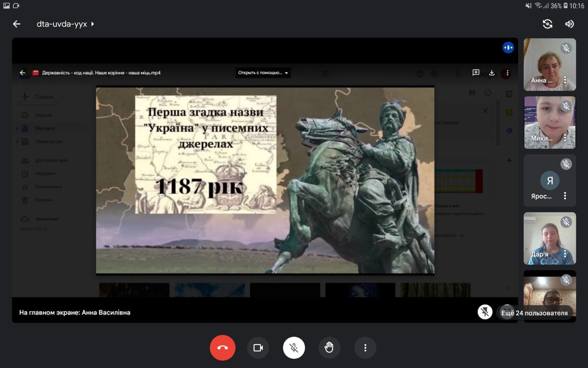Viewport: 588px width, 368px height.
Task: Open options for Мики... video tile
Action: [x=565, y=138]
